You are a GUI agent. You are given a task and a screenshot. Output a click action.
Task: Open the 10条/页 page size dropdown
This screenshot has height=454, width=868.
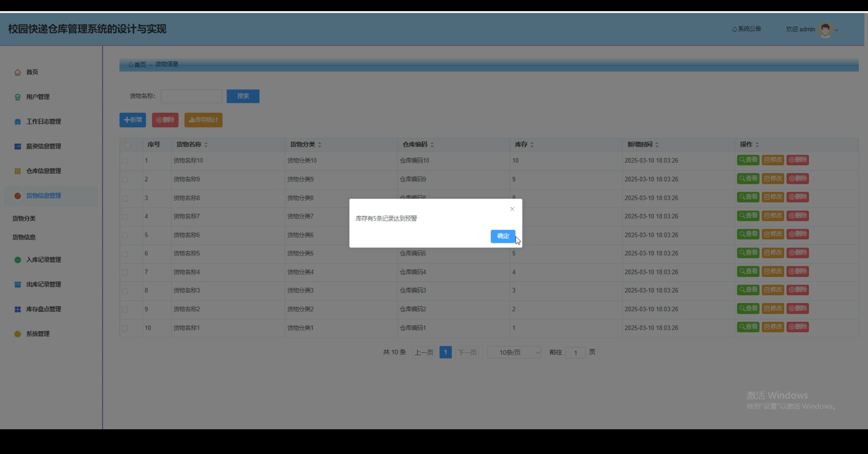pos(514,352)
